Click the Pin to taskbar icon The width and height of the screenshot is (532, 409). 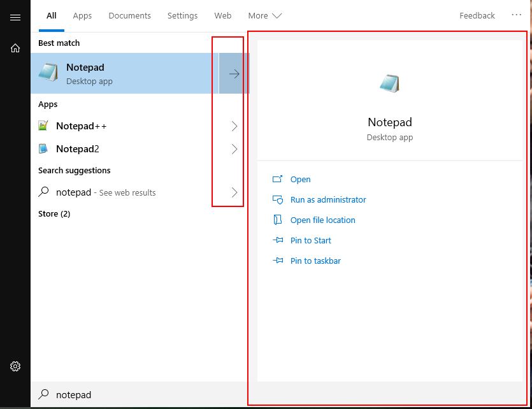click(x=277, y=261)
